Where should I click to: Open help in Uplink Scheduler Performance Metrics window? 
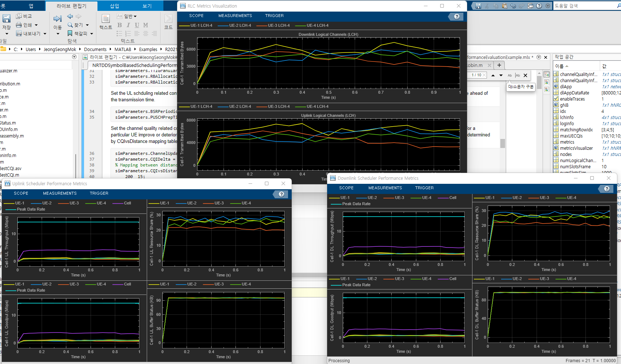point(281,194)
